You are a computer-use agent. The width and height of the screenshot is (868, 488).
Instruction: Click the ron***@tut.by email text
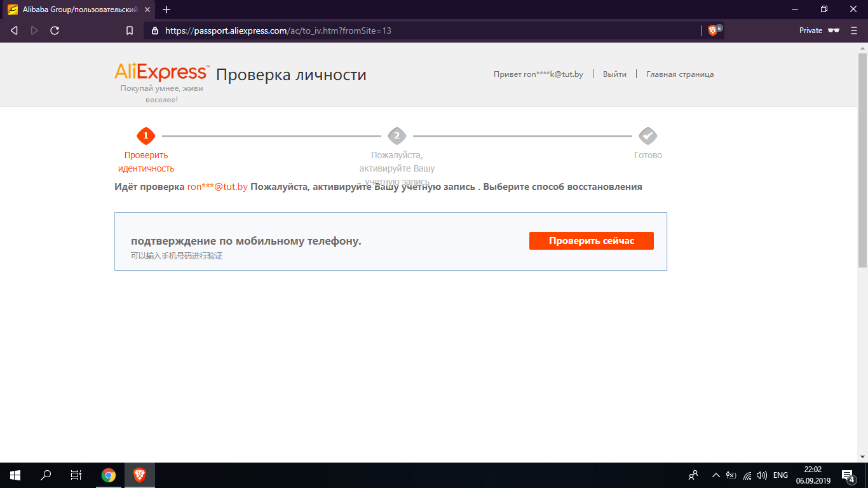click(x=217, y=187)
